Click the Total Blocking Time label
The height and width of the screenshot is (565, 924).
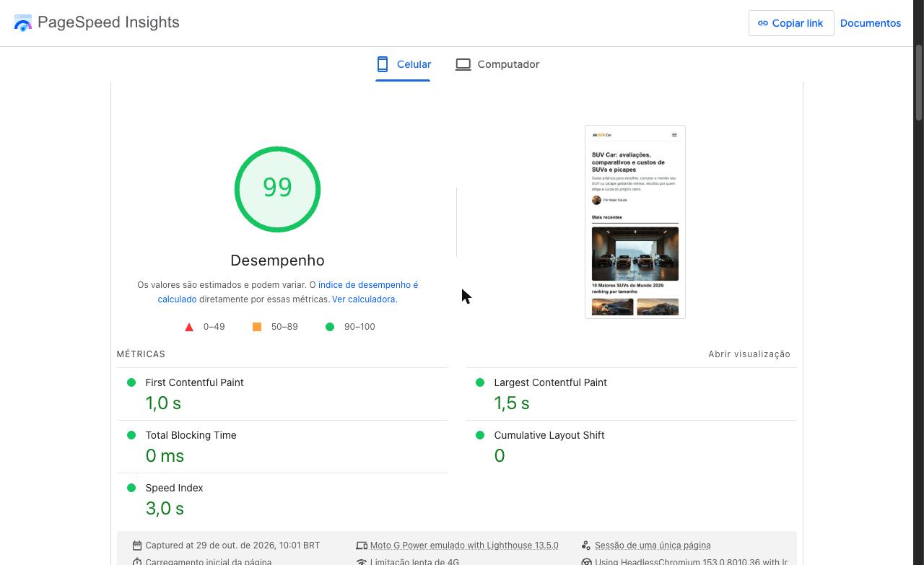point(191,435)
